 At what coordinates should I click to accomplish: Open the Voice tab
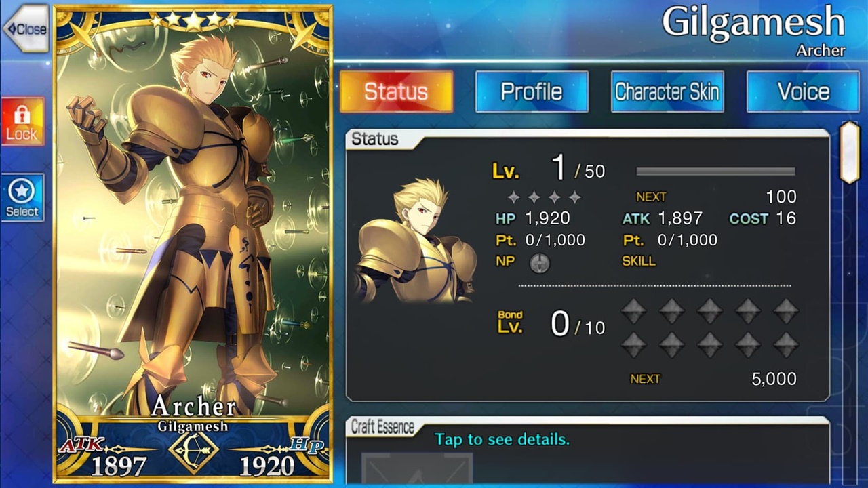(x=803, y=91)
